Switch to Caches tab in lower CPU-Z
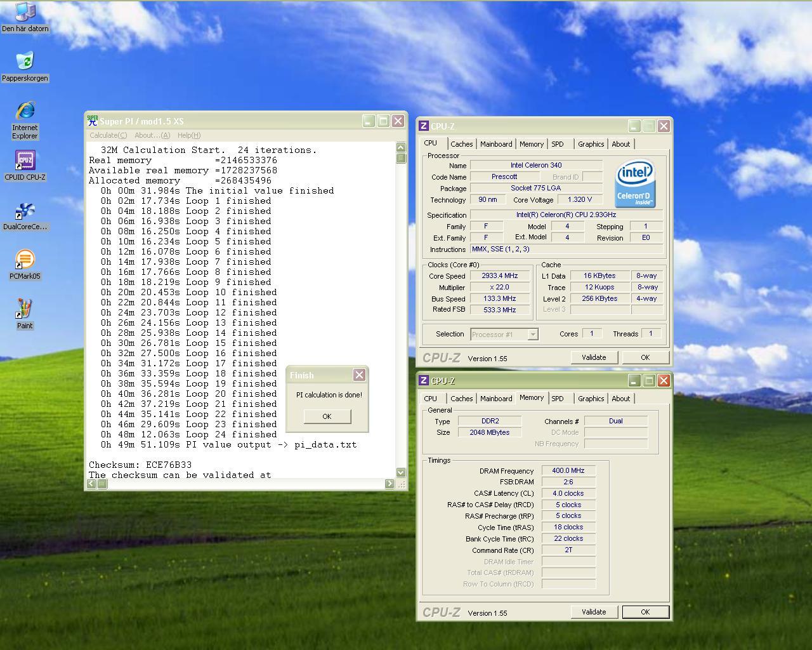812x650 pixels. 461,399
